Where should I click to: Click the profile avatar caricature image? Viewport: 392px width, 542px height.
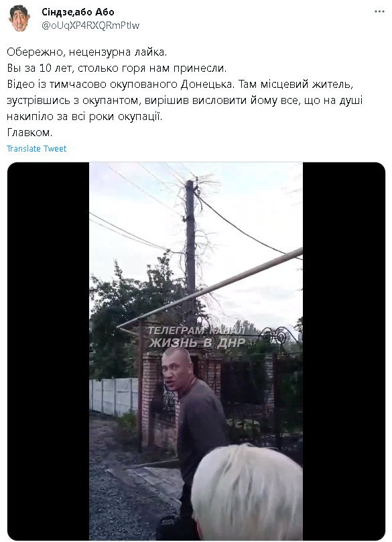click(x=19, y=19)
